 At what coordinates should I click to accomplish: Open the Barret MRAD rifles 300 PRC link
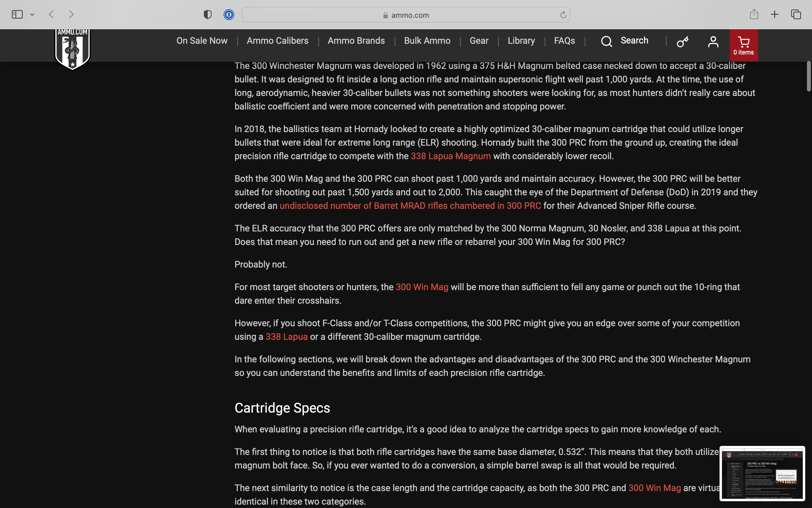[410, 206]
